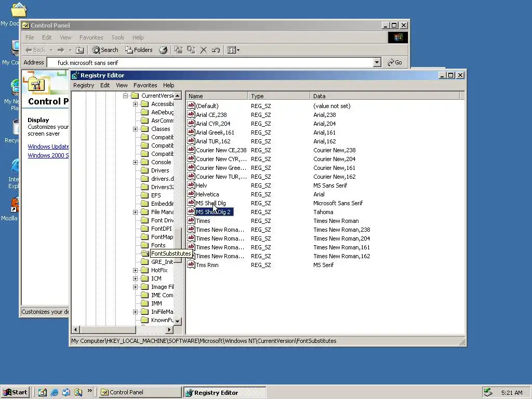Screen dimensions: 532x399
Task: Select the Times value icon
Action: coord(191,220)
